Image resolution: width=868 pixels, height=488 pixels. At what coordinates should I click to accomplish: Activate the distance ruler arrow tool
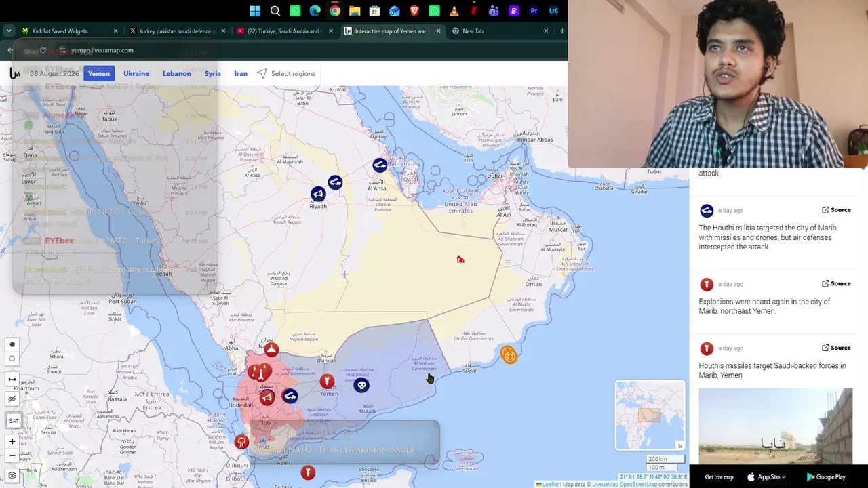[12, 380]
